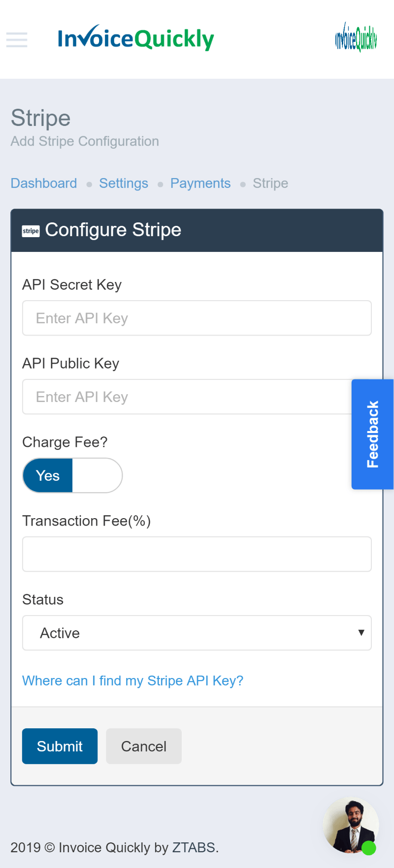
Task: Cancel the Stripe configuration
Action: [144, 746]
